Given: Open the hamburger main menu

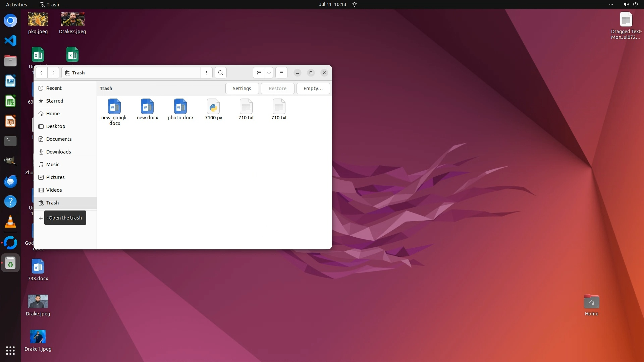Looking at the screenshot, I should pos(281,73).
